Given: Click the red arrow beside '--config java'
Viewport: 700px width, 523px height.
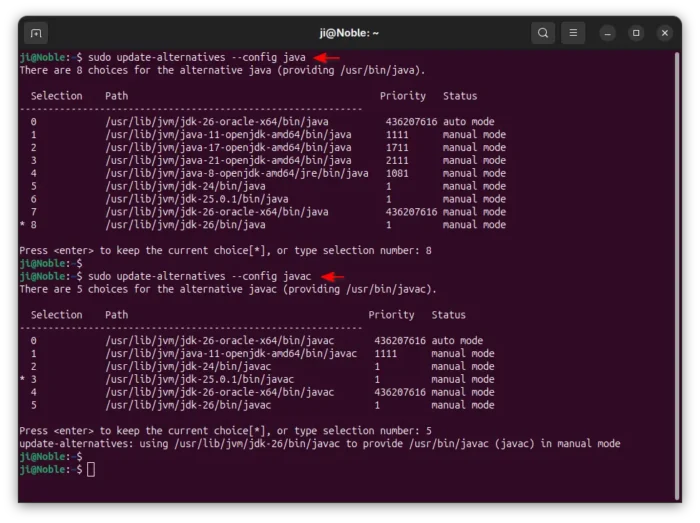Looking at the screenshot, I should click(327, 58).
